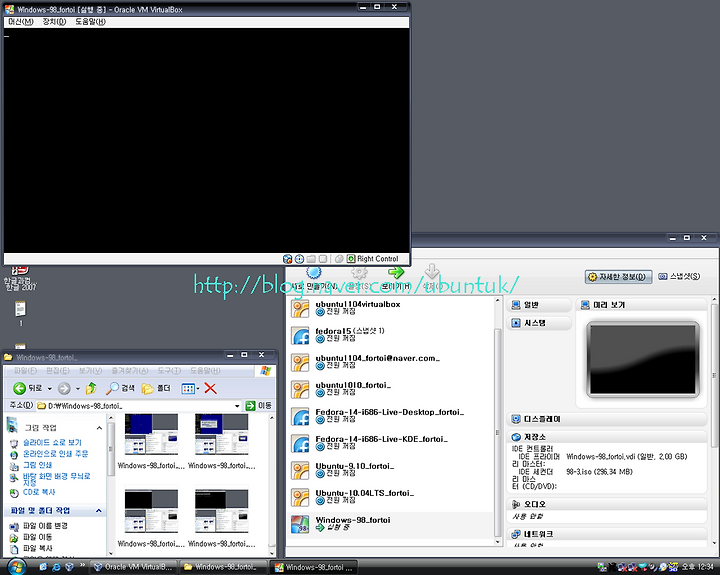This screenshot has width=720, height=575.
Task: Click the gear Settings toolbar icon in VirtualBox Manager
Action: click(x=359, y=273)
